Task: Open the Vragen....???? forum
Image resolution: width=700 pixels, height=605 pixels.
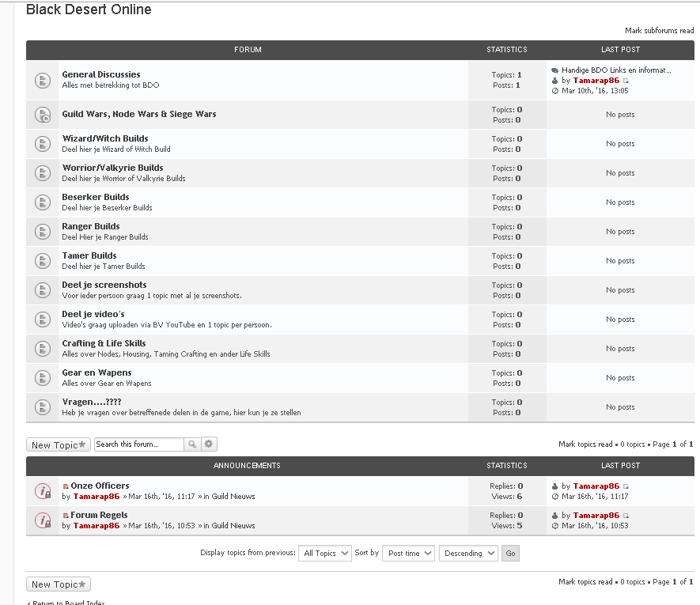Action: coord(92,402)
